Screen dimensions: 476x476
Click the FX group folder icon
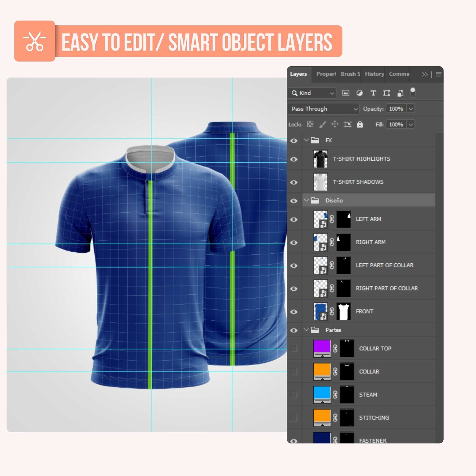pos(315,140)
